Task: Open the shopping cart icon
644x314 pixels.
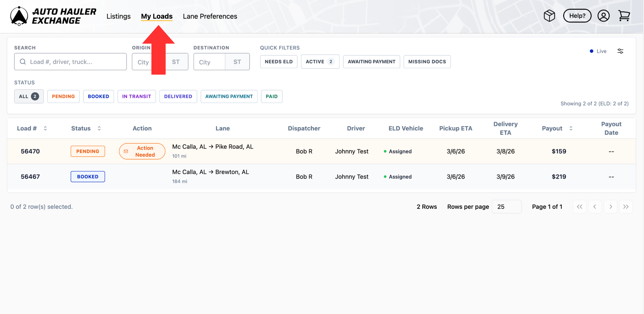Action: pyautogui.click(x=624, y=16)
